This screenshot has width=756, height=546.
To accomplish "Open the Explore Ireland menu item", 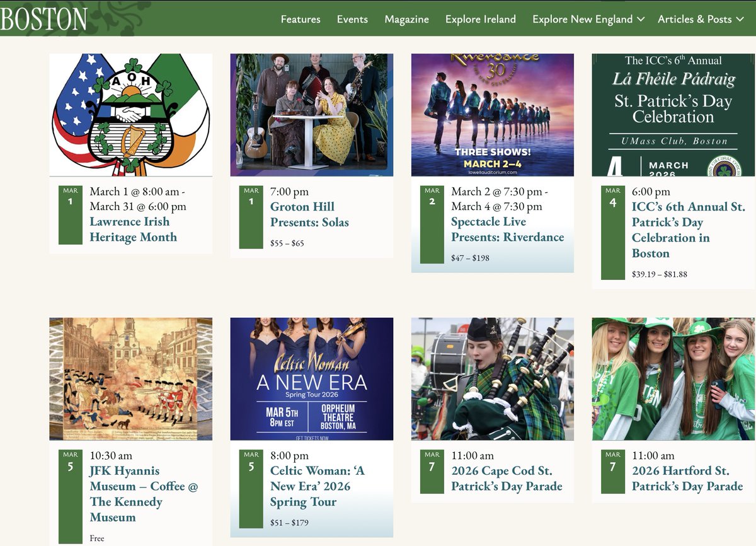I will click(481, 19).
